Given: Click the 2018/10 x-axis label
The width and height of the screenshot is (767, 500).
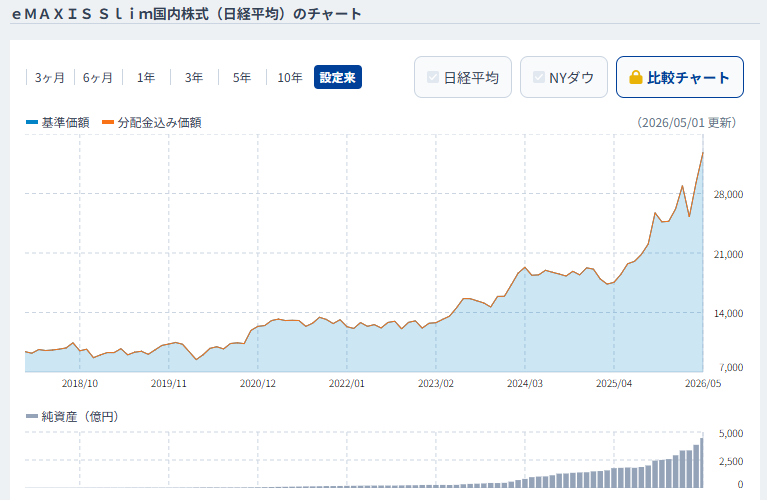Looking at the screenshot, I should tap(80, 383).
